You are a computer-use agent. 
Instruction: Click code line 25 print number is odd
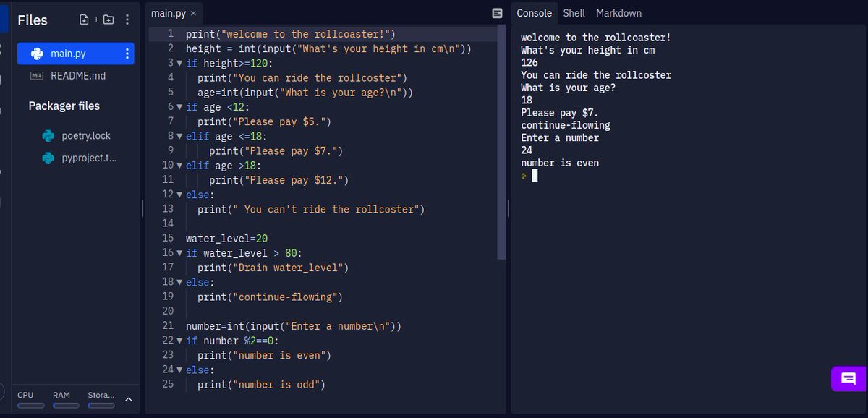pyautogui.click(x=262, y=384)
